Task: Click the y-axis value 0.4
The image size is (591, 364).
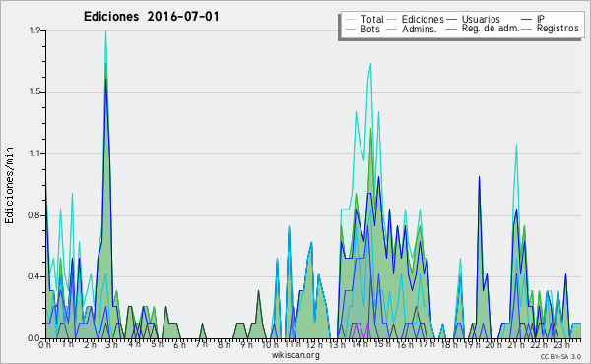Action: click(34, 276)
